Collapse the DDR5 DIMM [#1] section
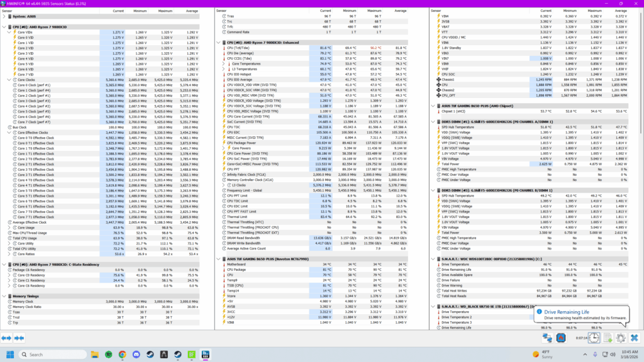Screen dimensions: 644x362 [x=433, y=121]
